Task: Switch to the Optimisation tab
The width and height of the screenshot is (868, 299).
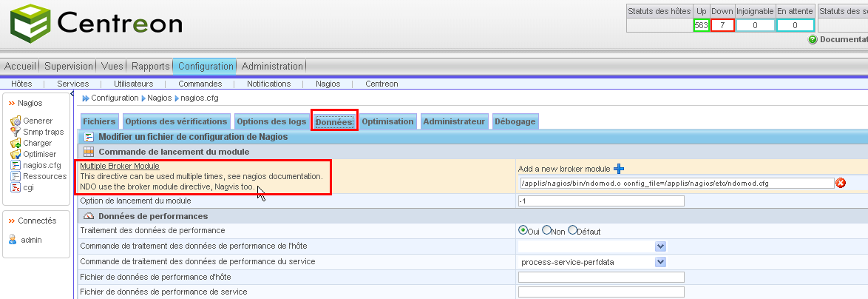Action: pos(387,121)
